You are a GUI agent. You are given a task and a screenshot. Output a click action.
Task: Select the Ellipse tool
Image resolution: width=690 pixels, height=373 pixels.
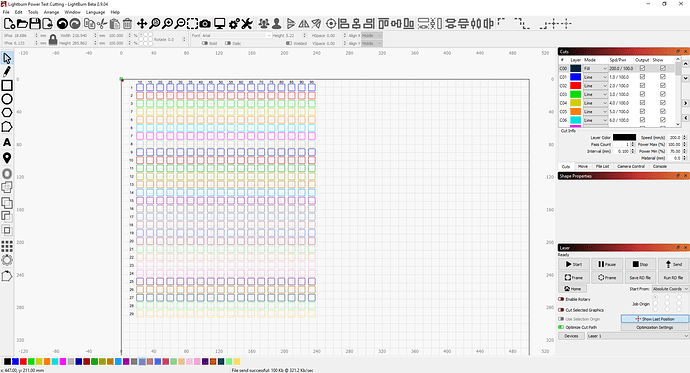point(7,99)
